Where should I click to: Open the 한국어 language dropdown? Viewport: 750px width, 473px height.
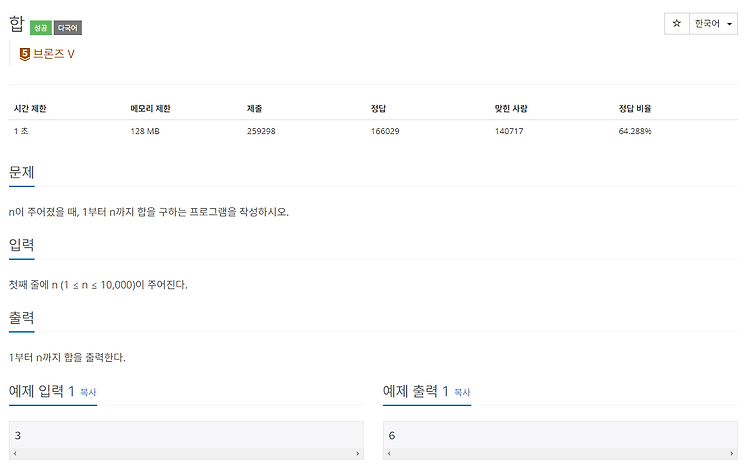tap(713, 23)
